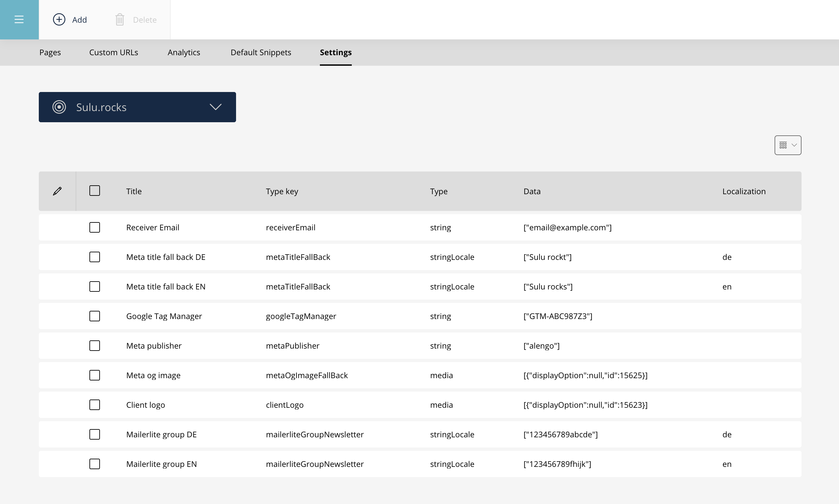Click the Delete trash can icon
The image size is (839, 504).
click(120, 20)
